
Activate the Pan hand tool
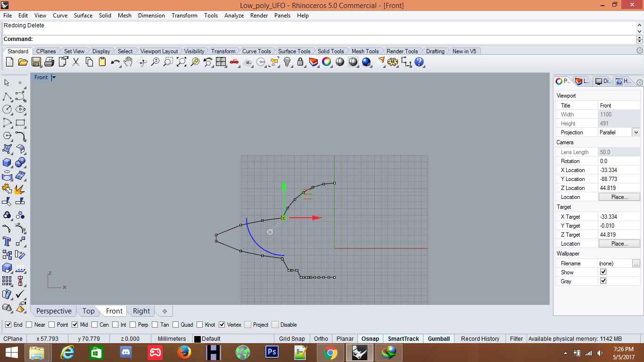click(128, 62)
